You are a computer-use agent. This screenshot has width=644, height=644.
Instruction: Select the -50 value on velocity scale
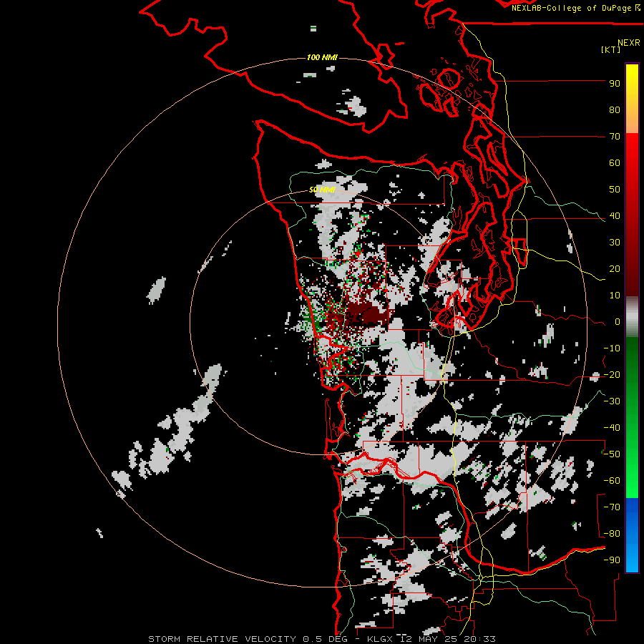click(x=612, y=454)
